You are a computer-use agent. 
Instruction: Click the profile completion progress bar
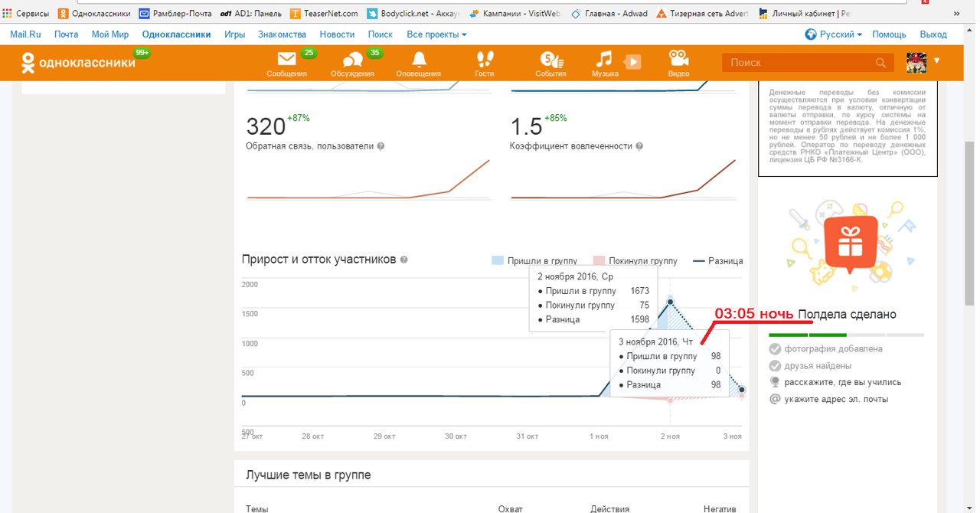pyautogui.click(x=846, y=335)
